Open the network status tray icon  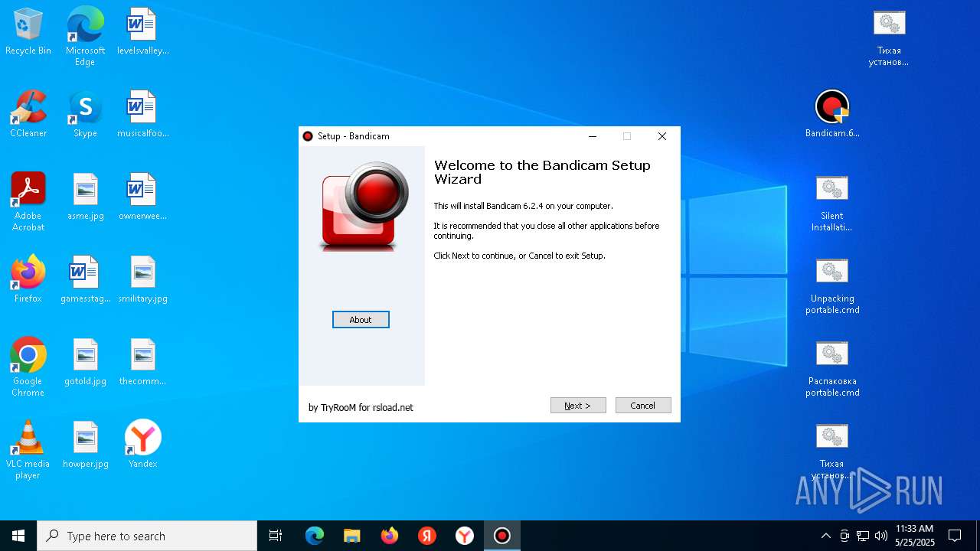tap(863, 536)
